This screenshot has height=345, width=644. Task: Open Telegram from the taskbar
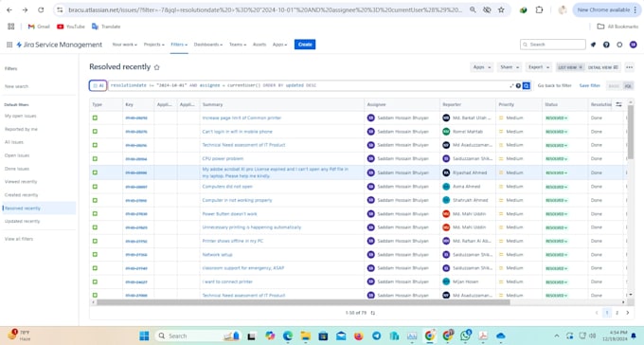pos(376,336)
